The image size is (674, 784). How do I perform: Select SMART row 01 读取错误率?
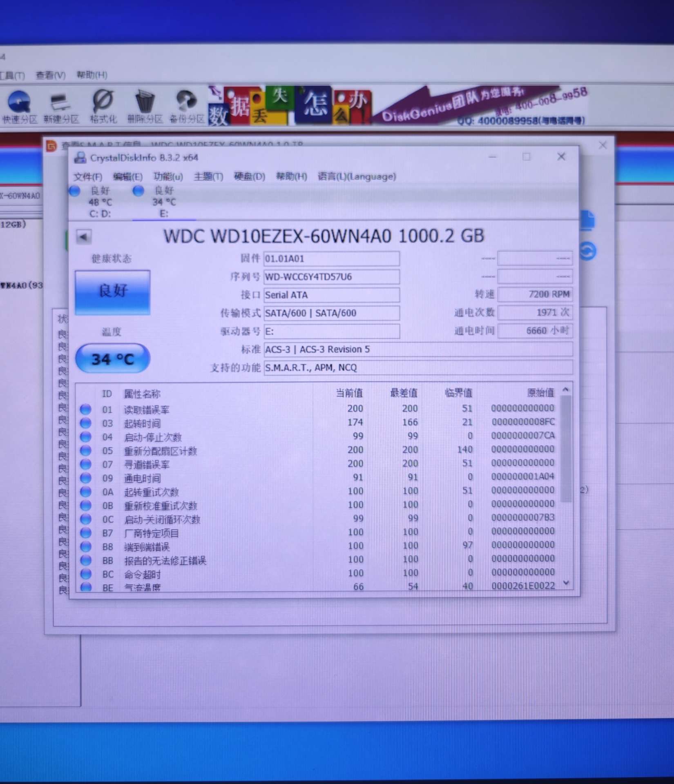tap(318, 409)
